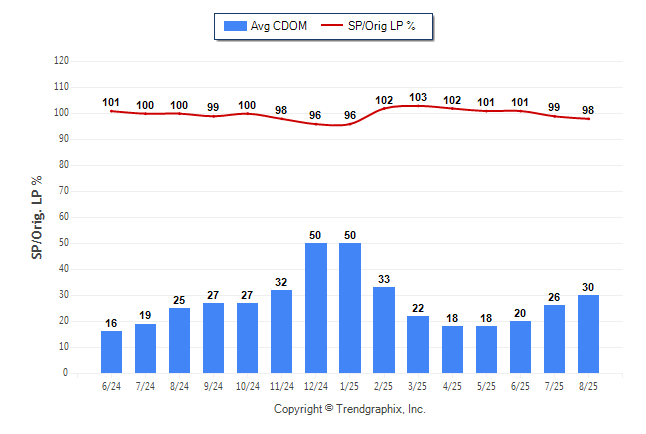This screenshot has width=646, height=434.
Task: Click the 'Copyright © Trendgraphix, Inc.' text
Action: click(350, 409)
